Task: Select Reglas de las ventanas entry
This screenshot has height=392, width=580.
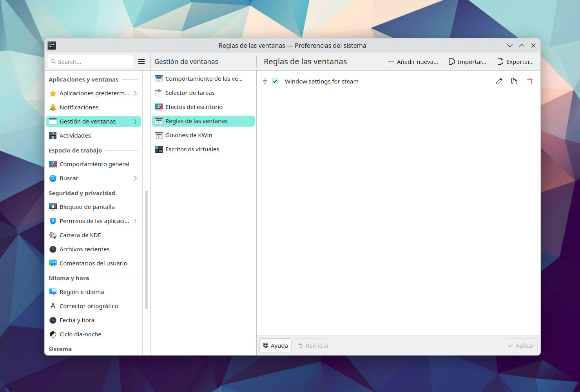Action: 203,121
